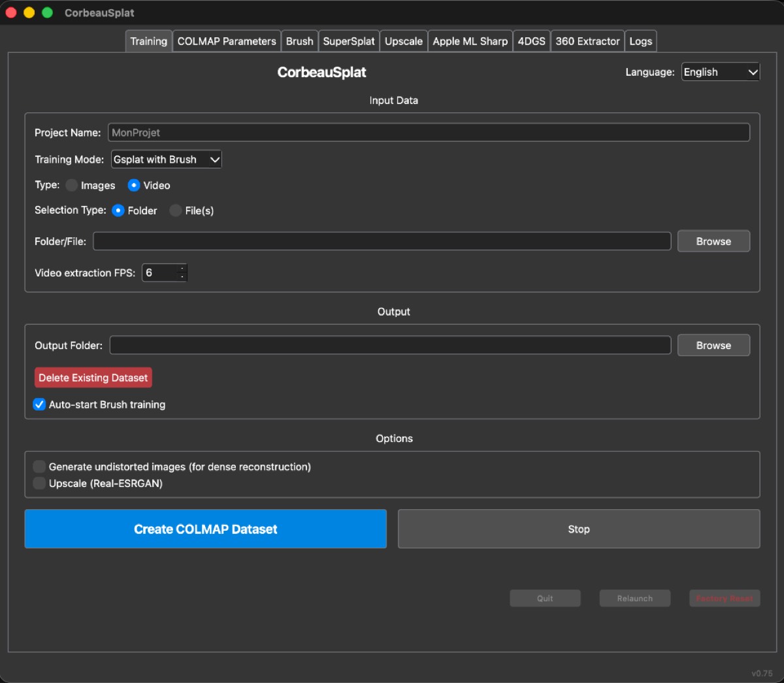Select the Training tab

[x=149, y=41]
